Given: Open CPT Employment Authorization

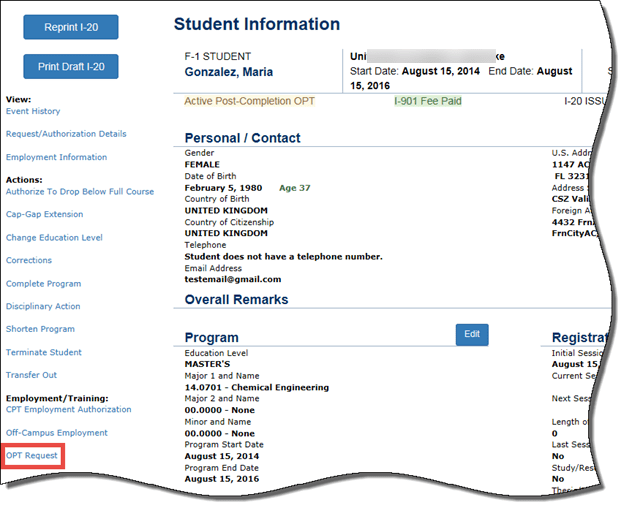Looking at the screenshot, I should point(68,410).
